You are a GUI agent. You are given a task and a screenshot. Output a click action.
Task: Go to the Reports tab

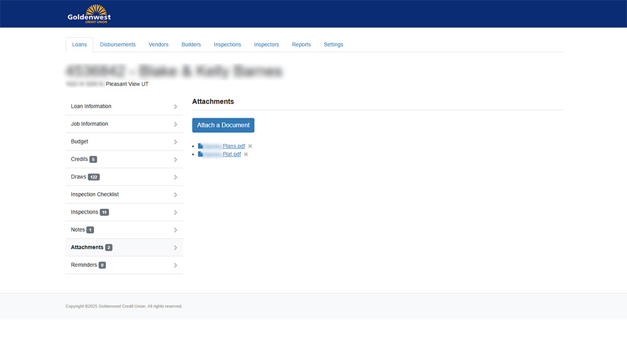[301, 44]
